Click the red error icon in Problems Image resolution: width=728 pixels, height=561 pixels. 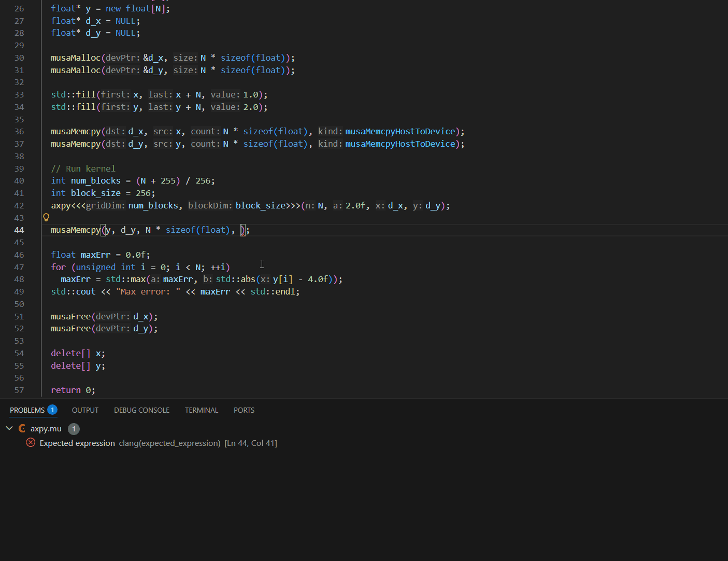pos(31,443)
